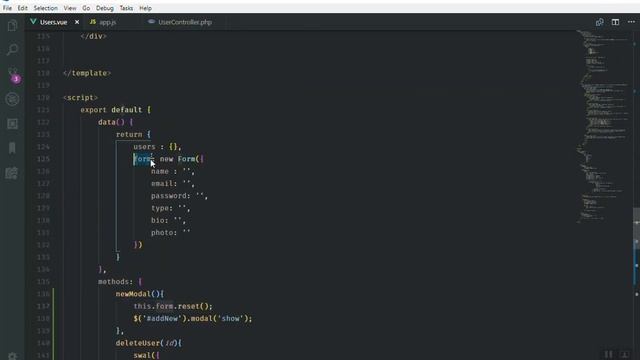Screen dimensions: 640x360
Task: Open the Extensions view in activity bar
Action: (12, 124)
